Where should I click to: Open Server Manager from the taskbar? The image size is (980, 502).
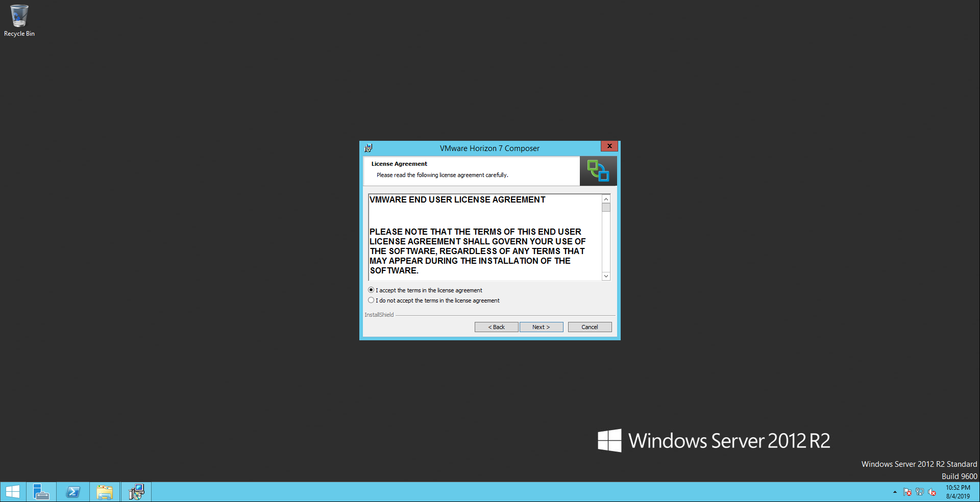point(41,492)
